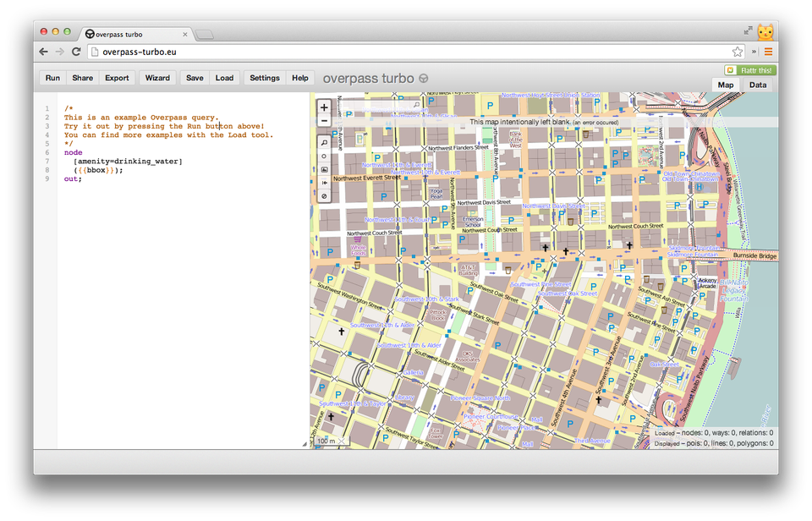
Task: Run the Overpass query
Action: pyautogui.click(x=52, y=78)
